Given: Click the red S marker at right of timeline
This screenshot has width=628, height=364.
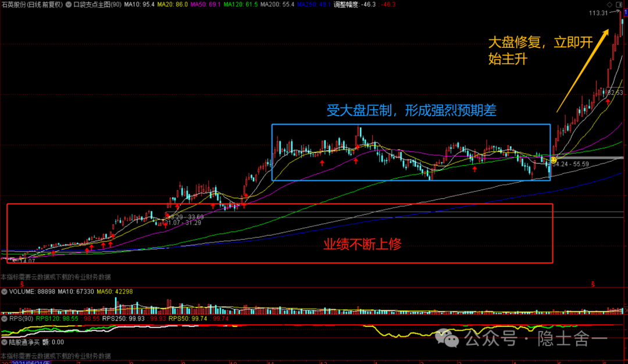Looking at the screenshot, I should (x=593, y=284).
